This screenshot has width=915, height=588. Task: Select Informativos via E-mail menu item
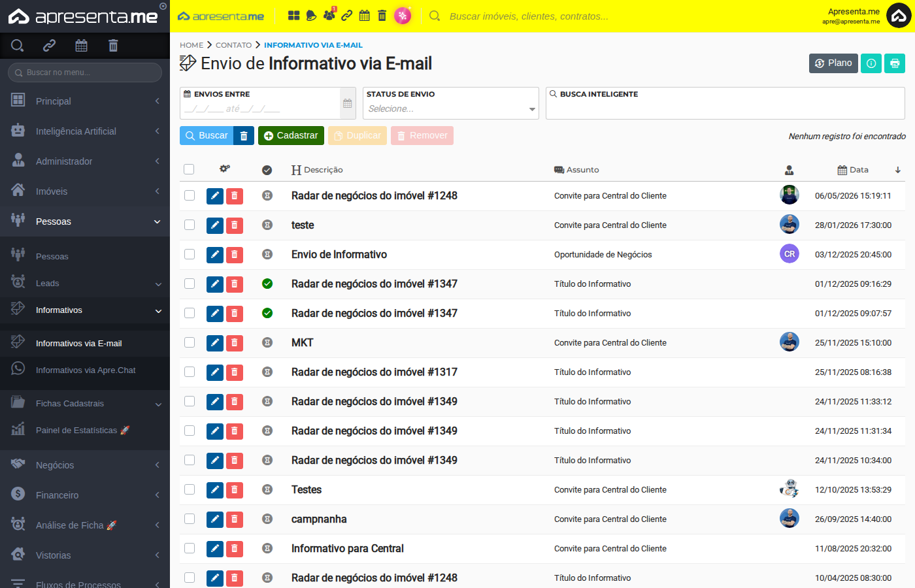85,344
